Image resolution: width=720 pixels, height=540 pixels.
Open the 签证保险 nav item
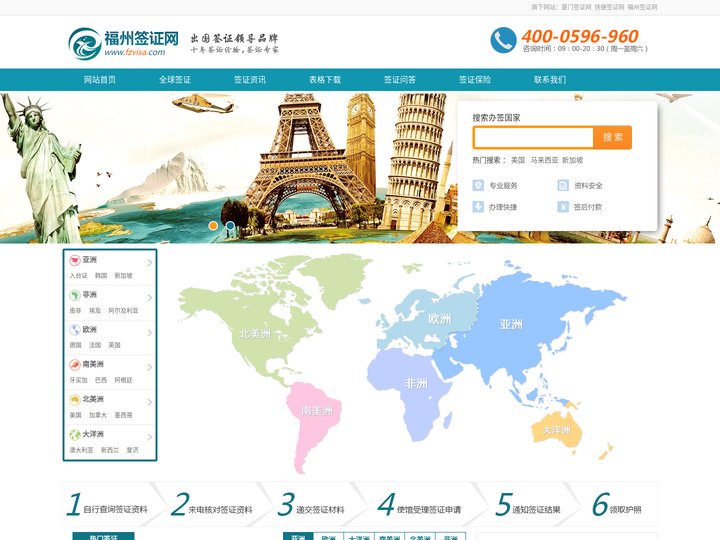pos(475,79)
